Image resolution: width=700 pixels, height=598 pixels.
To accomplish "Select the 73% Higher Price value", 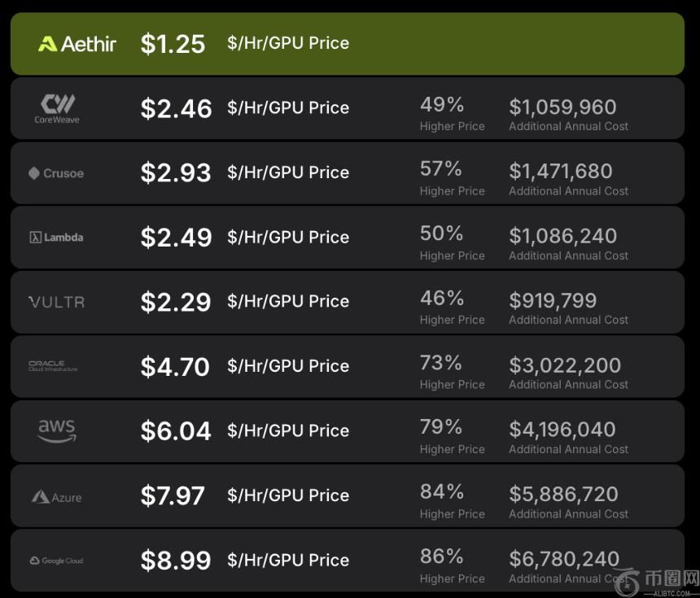I will tap(441, 363).
